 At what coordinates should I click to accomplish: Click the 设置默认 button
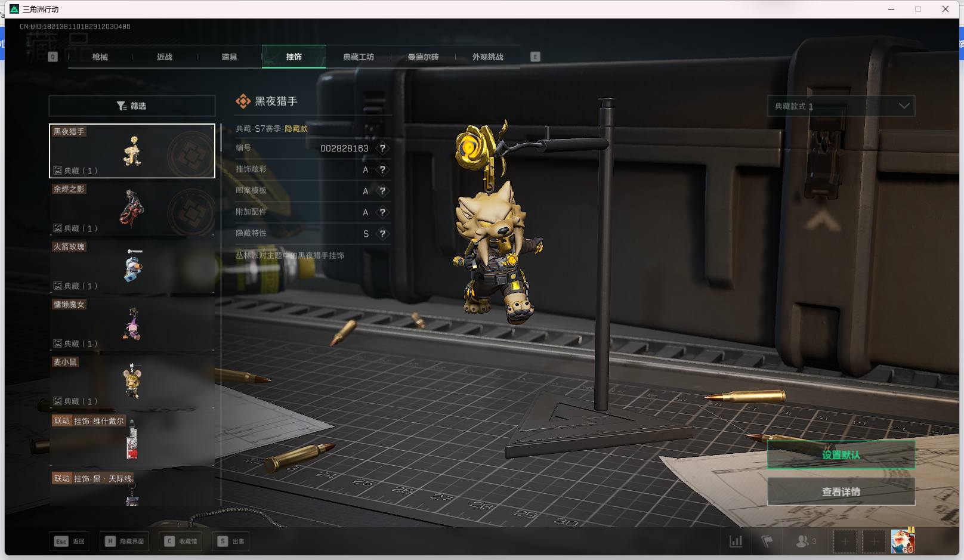coord(841,455)
